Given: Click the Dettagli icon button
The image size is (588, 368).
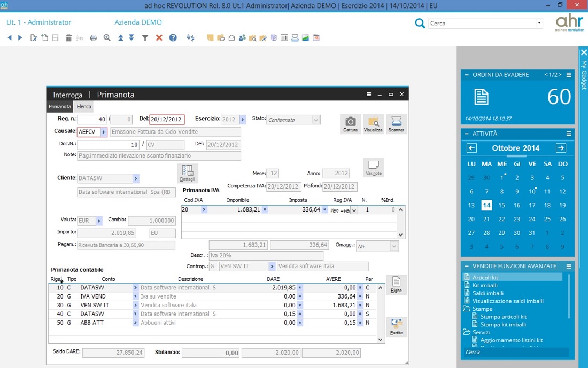Looking at the screenshot, I should (187, 173).
